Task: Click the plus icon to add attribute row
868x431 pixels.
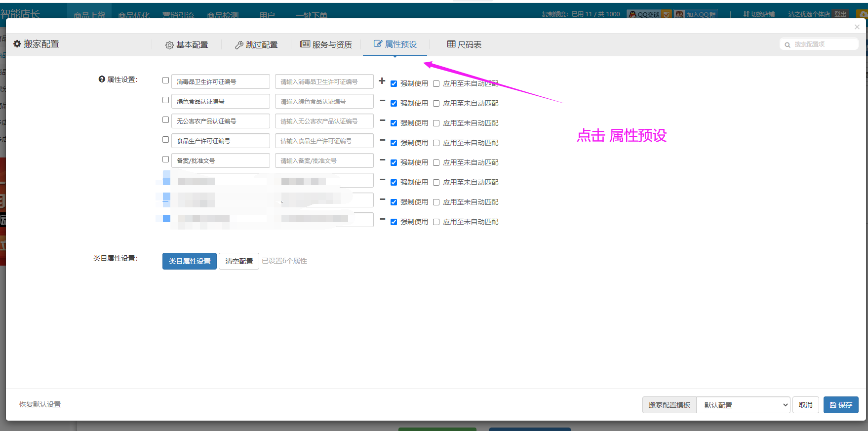Action: pyautogui.click(x=382, y=80)
